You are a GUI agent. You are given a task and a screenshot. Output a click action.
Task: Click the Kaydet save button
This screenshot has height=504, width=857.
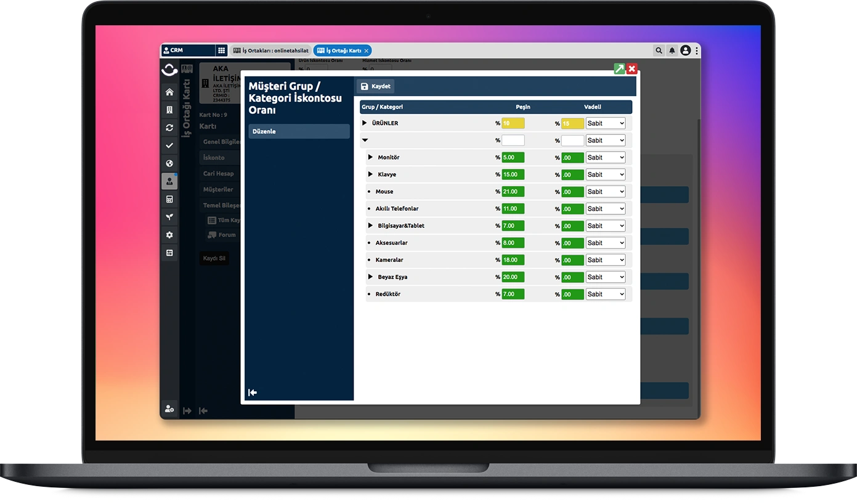375,86
